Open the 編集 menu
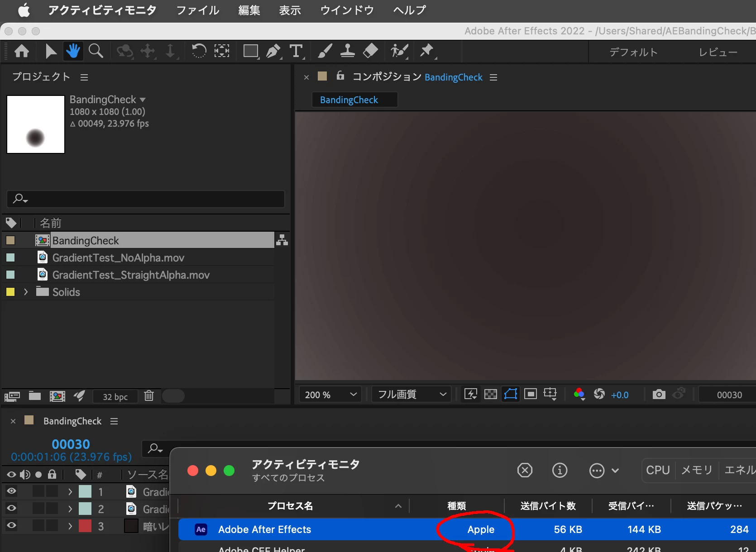The width and height of the screenshot is (756, 552). 249,10
